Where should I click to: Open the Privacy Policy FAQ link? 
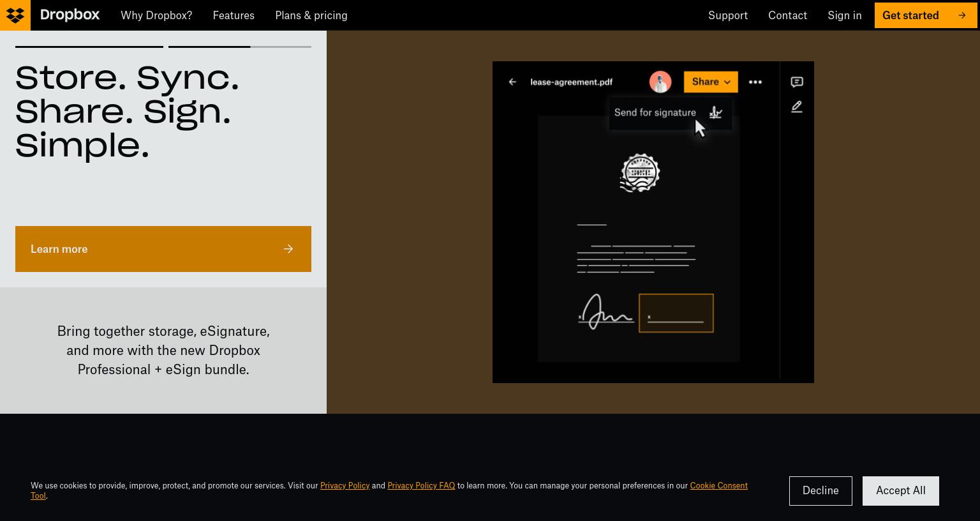(x=421, y=486)
